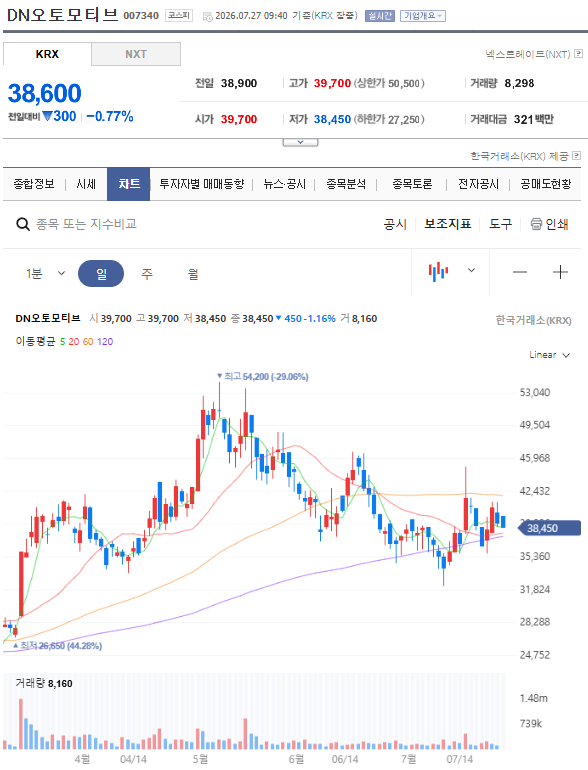This screenshot has width=588, height=770.
Task: Click the time-stamp clock icon
Action: (x=208, y=17)
